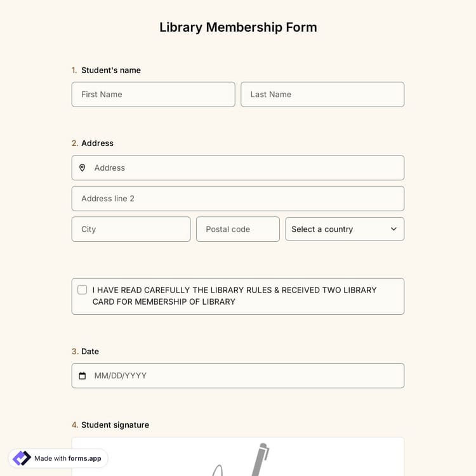Click the First Name input field
The width and height of the screenshot is (476, 476).
153,95
